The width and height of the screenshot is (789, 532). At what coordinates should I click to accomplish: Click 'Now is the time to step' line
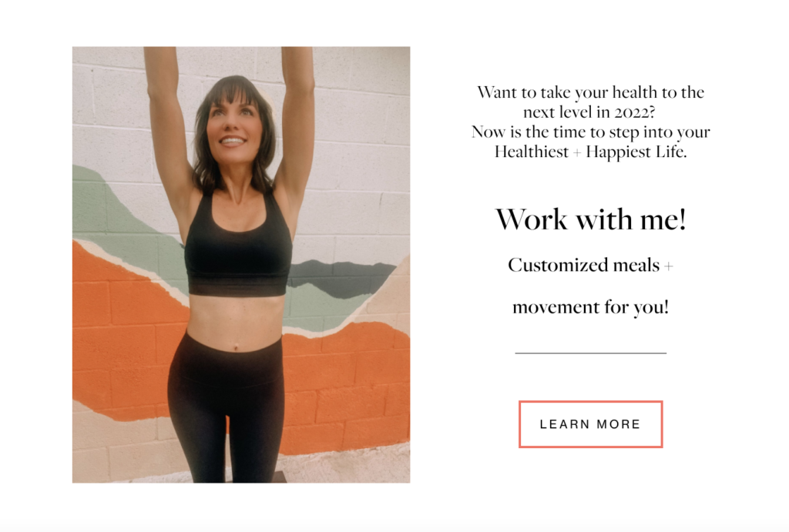[x=591, y=132]
